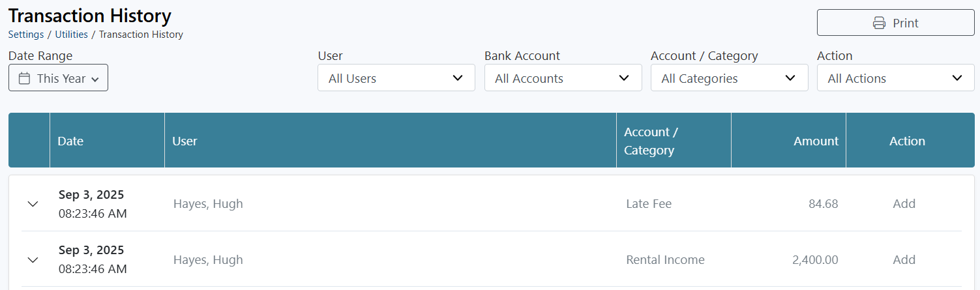Click Transaction History breadcrumb link

(141, 35)
